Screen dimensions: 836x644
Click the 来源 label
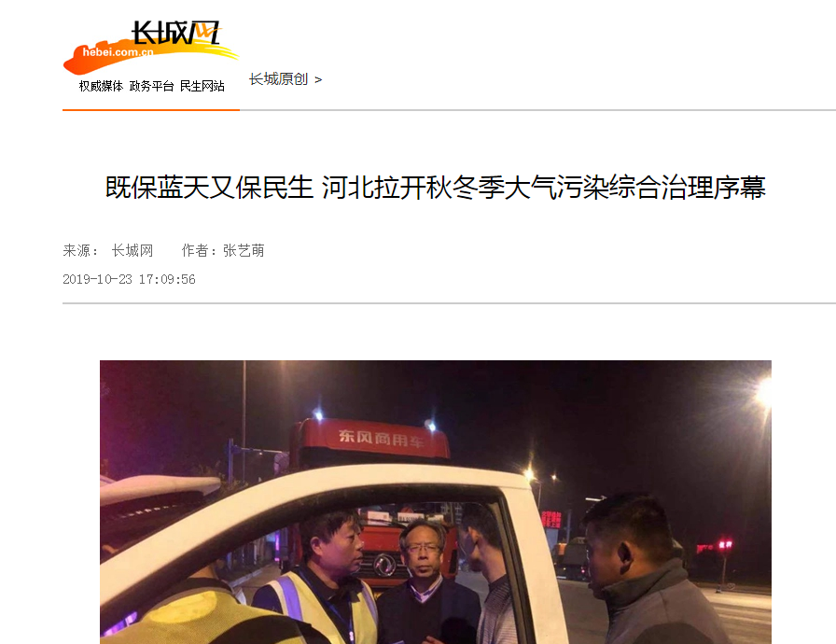tap(80, 250)
